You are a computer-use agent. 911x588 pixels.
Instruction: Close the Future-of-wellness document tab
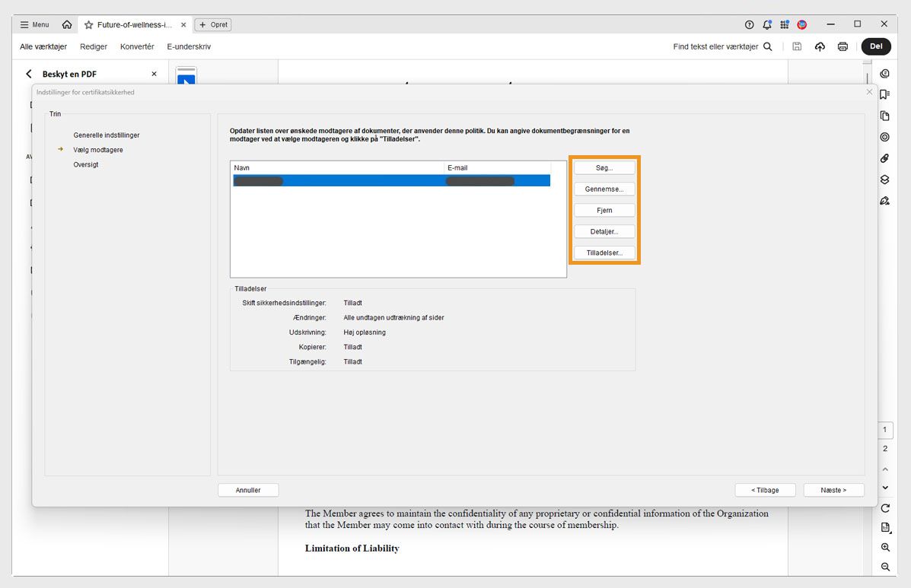183,25
